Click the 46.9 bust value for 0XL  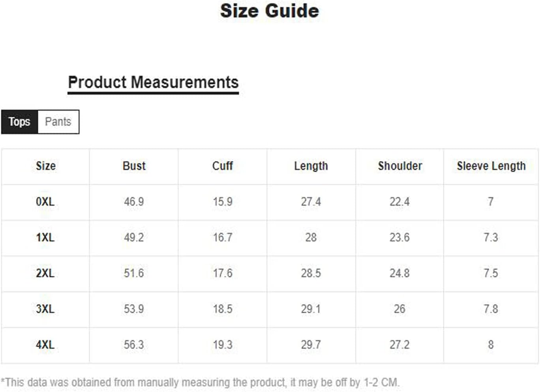pyautogui.click(x=134, y=202)
